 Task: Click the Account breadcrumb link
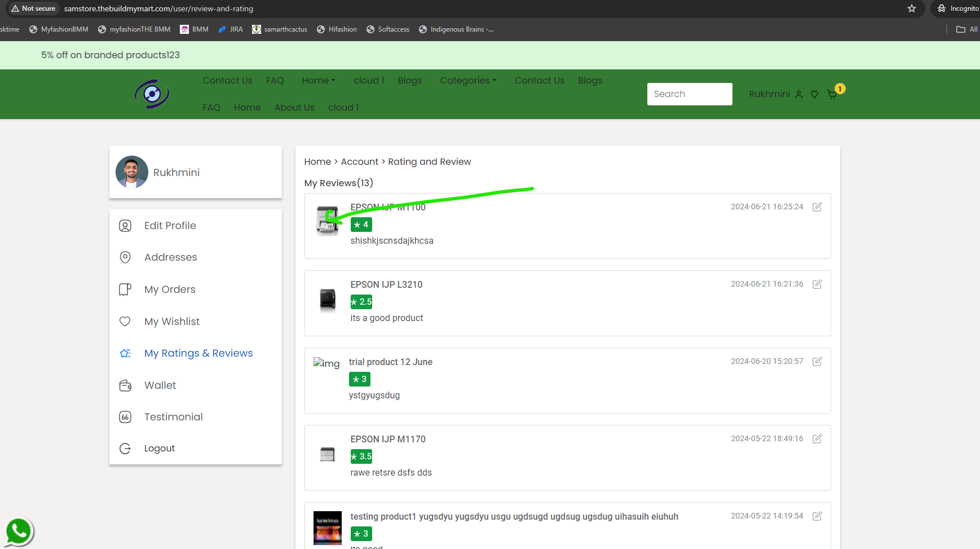(360, 162)
